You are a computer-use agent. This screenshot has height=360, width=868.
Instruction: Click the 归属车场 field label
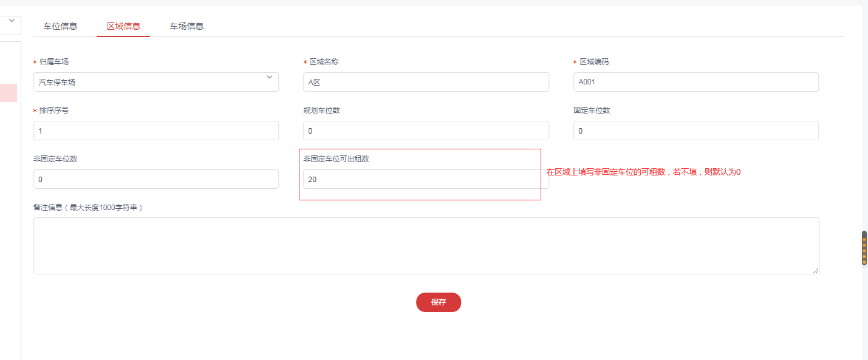54,62
